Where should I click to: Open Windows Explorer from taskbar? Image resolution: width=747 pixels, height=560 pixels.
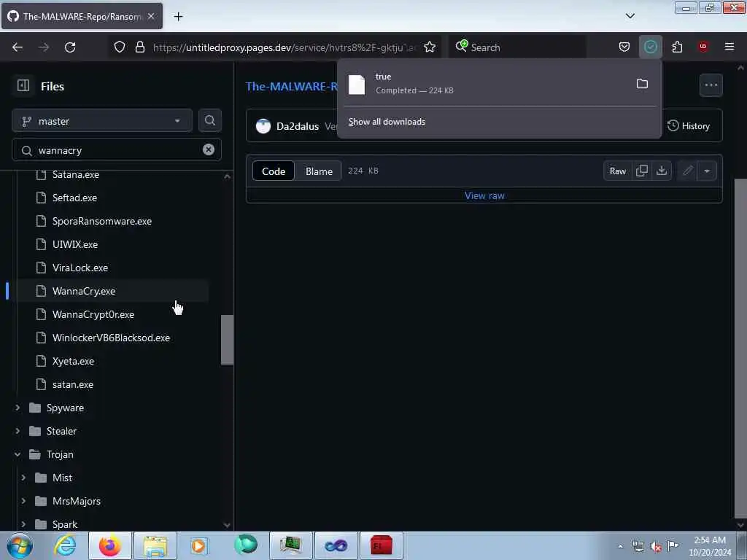(x=155, y=545)
